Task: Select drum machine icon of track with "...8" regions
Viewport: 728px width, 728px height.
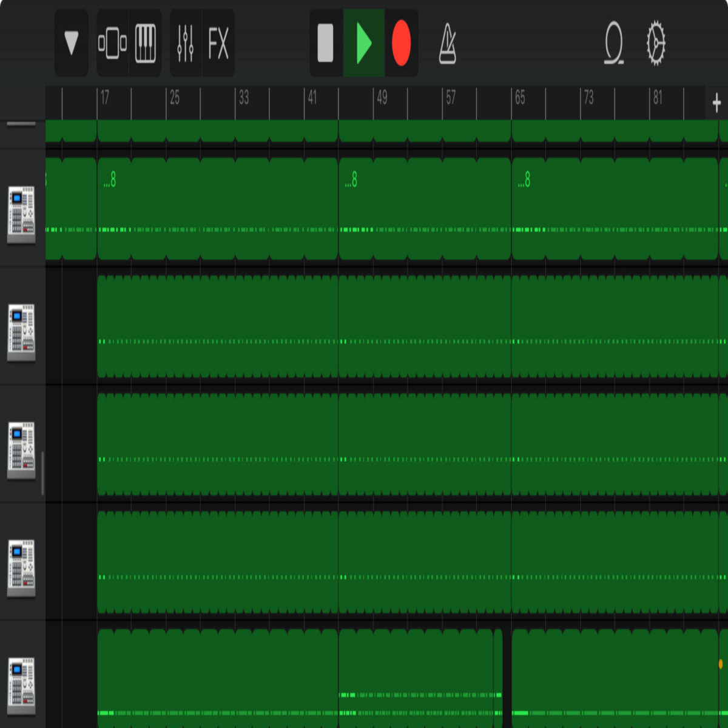Action: click(22, 214)
